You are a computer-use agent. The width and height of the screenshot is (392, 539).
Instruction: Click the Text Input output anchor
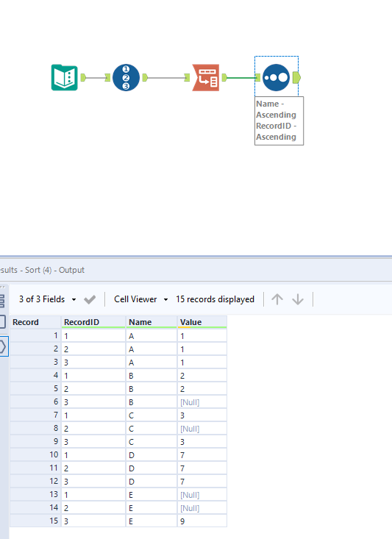coord(83,78)
